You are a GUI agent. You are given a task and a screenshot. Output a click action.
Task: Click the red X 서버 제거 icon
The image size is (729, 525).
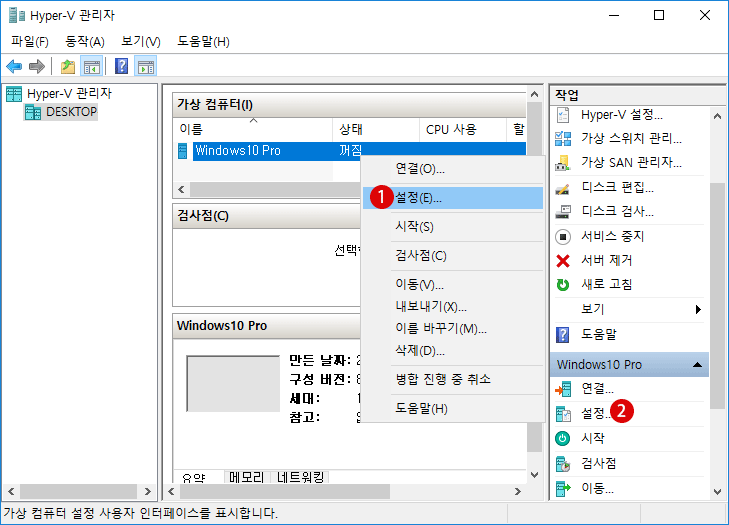(563, 261)
